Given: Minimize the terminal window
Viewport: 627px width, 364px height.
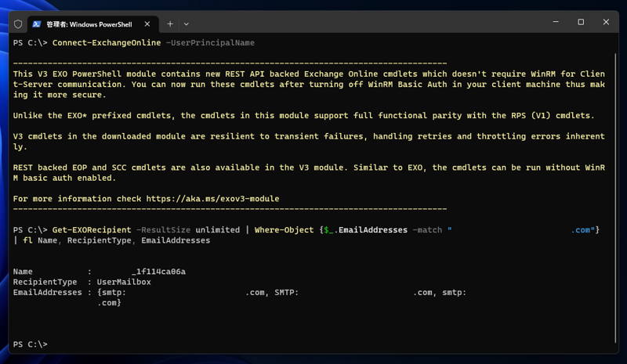Looking at the screenshot, I should (x=556, y=22).
